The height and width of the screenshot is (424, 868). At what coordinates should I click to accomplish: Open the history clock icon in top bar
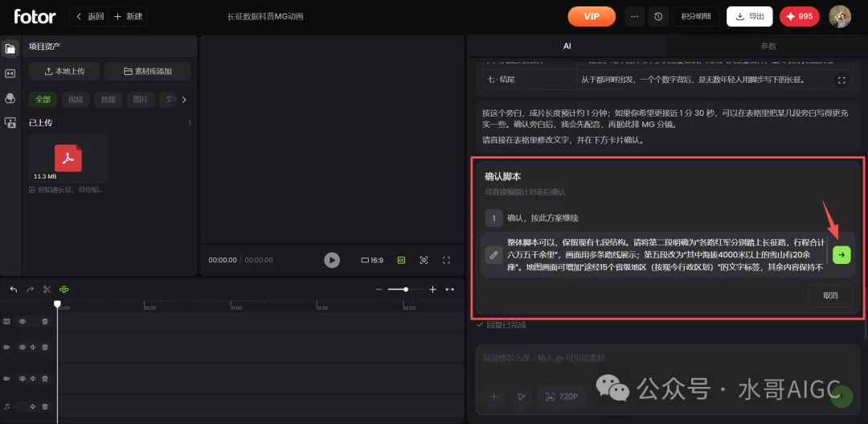point(658,17)
